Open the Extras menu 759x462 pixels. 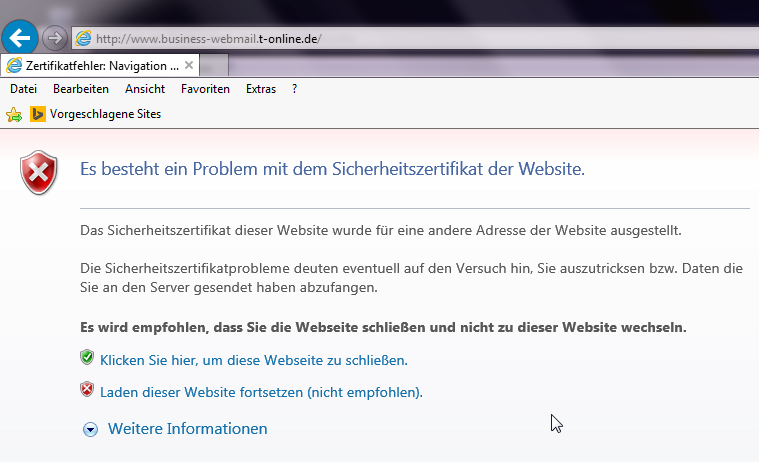tap(261, 89)
